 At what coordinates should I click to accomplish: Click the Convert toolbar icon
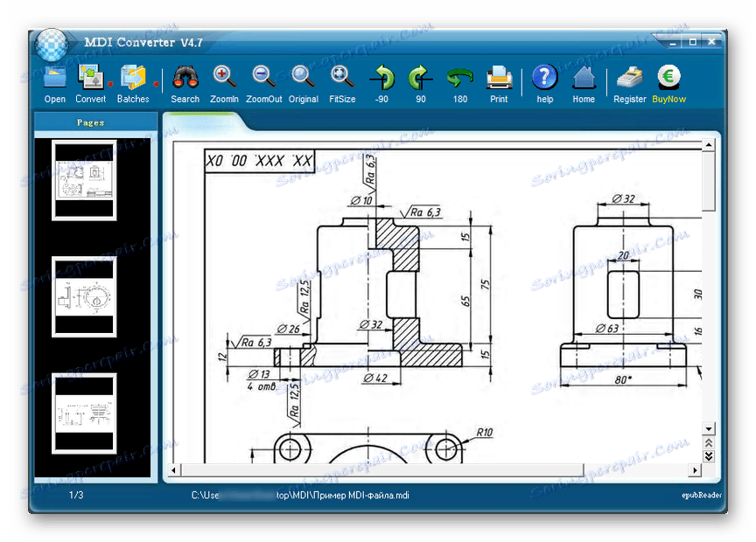point(91,77)
